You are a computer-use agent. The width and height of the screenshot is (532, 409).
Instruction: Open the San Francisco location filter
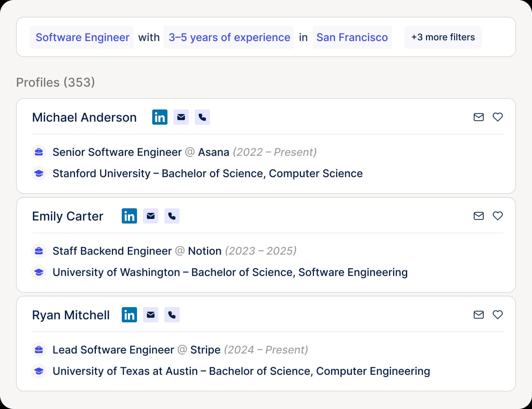click(x=352, y=37)
